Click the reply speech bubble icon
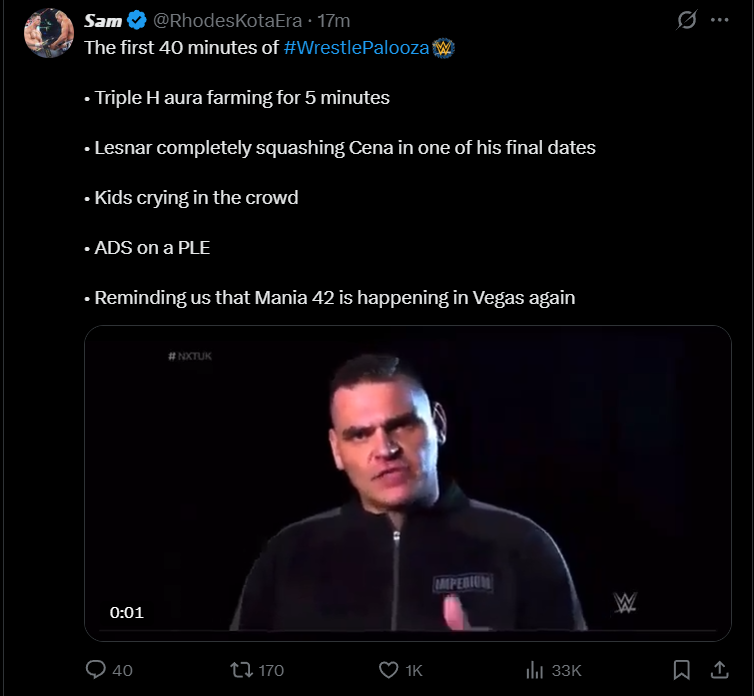The height and width of the screenshot is (696, 754). [x=97, y=669]
